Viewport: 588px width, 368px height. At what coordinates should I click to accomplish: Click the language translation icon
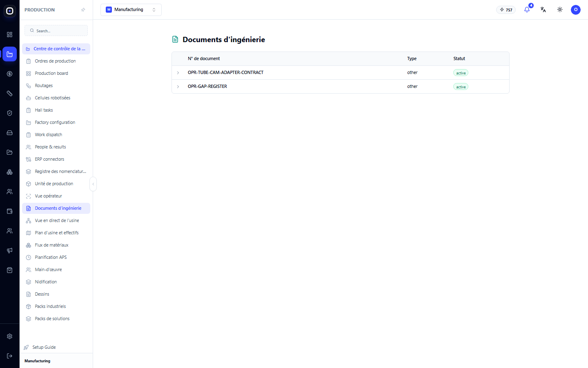tap(543, 10)
